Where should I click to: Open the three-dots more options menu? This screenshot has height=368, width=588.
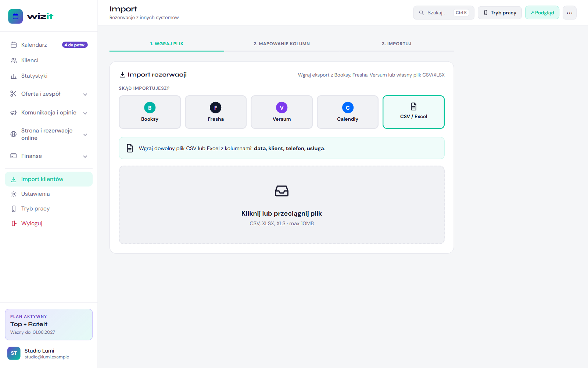[570, 13]
